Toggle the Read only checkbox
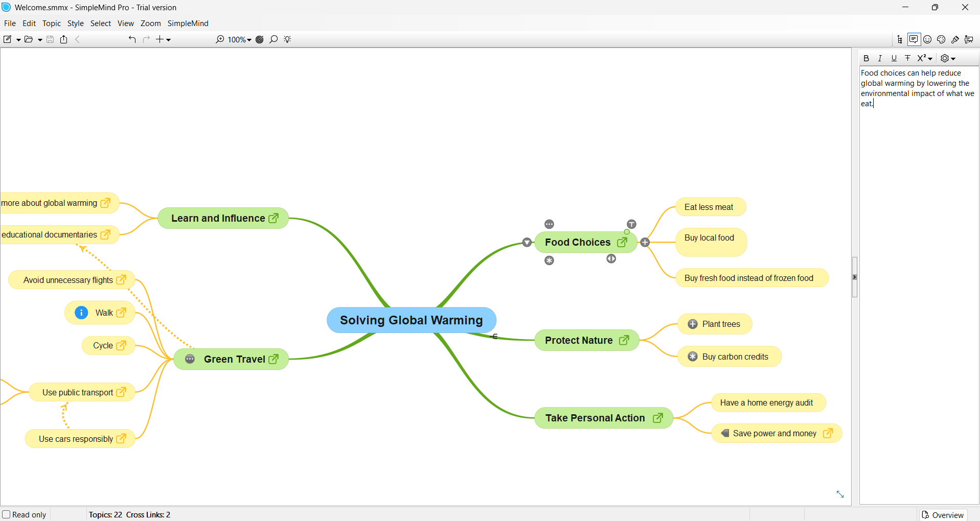Viewport: 980px width, 521px height. (6, 514)
